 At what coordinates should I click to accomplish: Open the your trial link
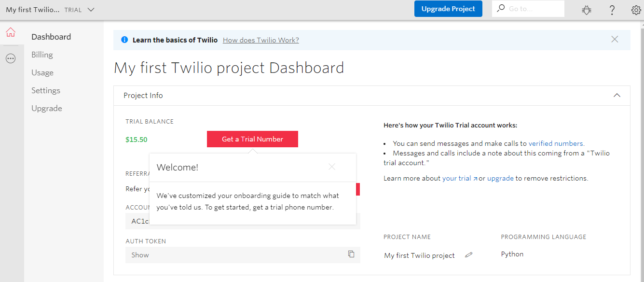(x=460, y=178)
